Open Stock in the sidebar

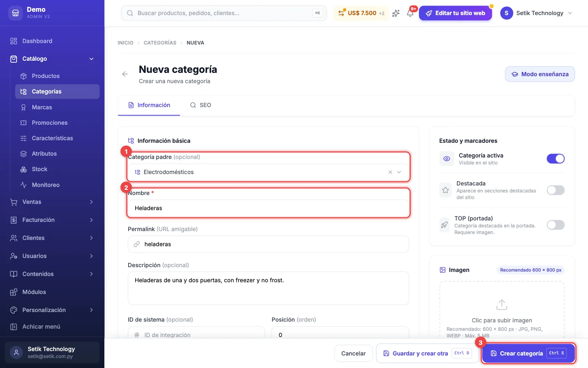(57, 169)
